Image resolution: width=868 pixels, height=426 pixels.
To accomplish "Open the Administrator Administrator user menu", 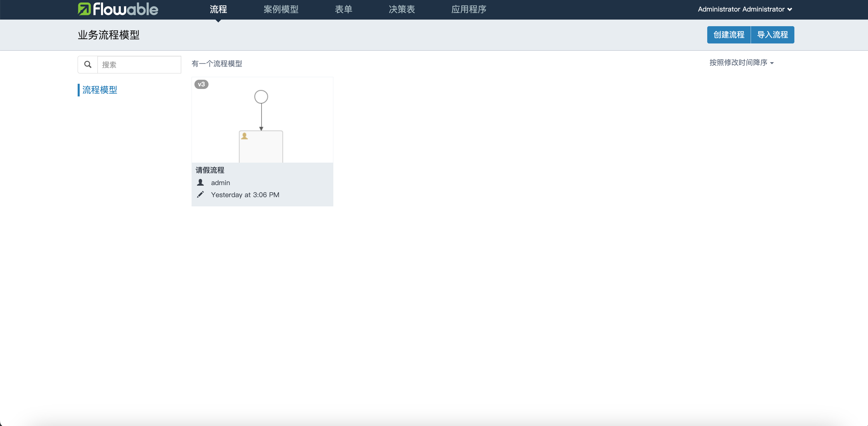I will (745, 9).
